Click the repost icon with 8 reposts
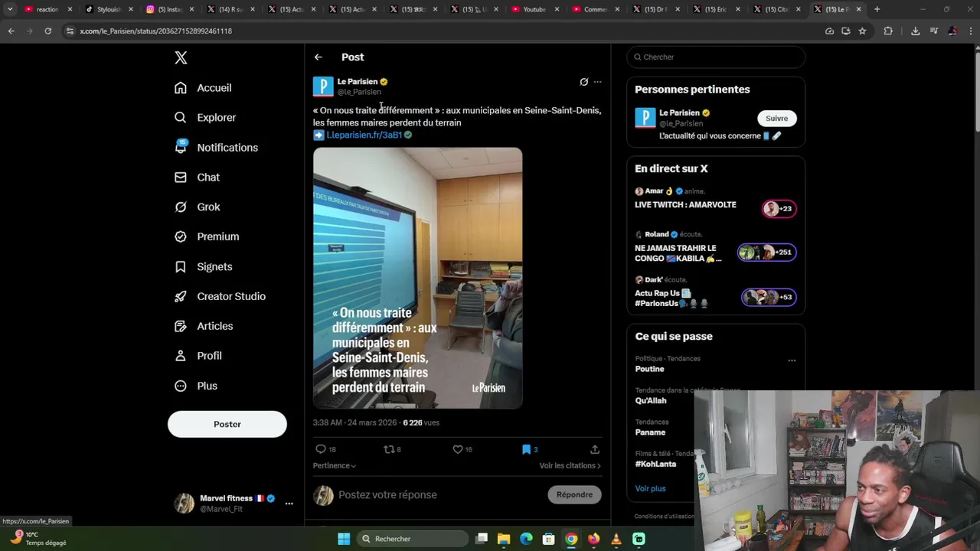The image size is (980, 551). [391, 450]
